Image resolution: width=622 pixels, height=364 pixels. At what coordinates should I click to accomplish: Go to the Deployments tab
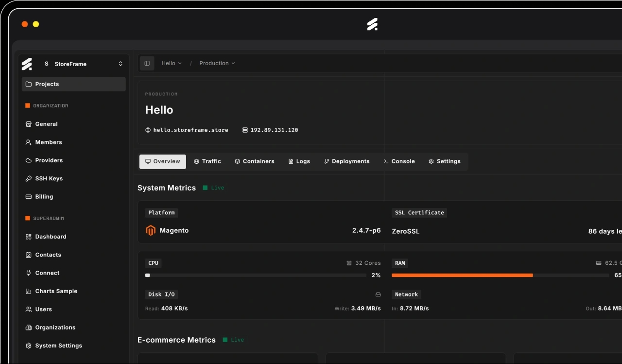coord(347,161)
